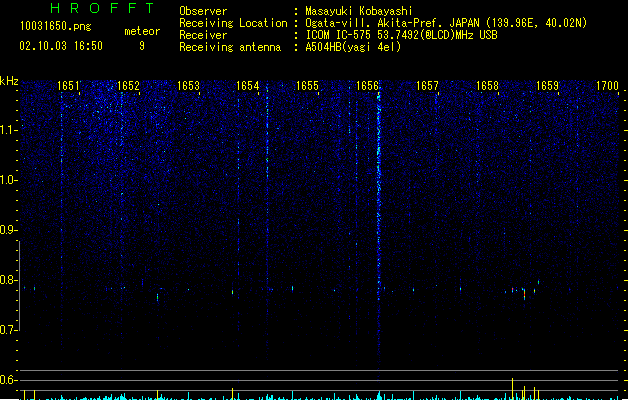Click the meteor label
Viewport: 629px width, 400px height.
point(142,31)
